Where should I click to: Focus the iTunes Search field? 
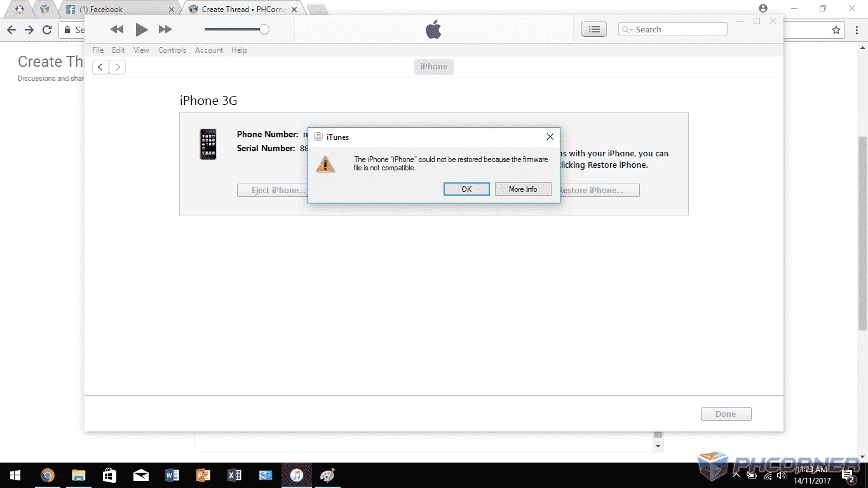click(673, 29)
